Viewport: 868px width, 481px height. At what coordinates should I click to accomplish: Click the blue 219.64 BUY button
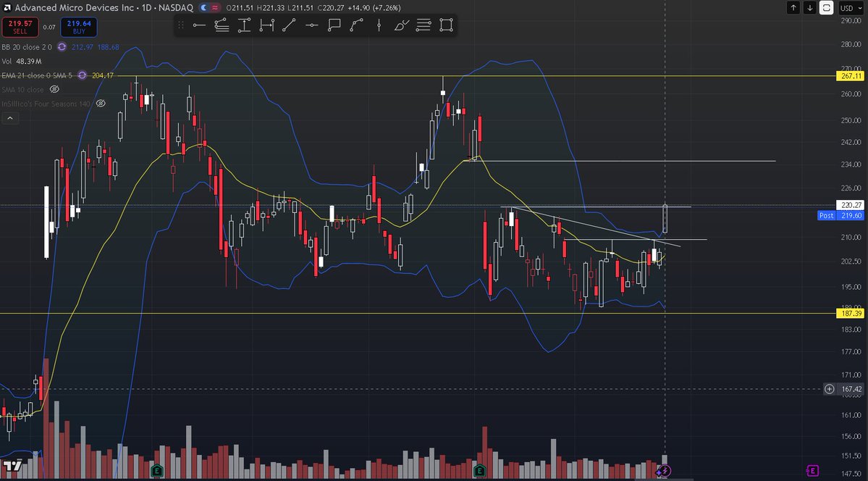pos(79,27)
